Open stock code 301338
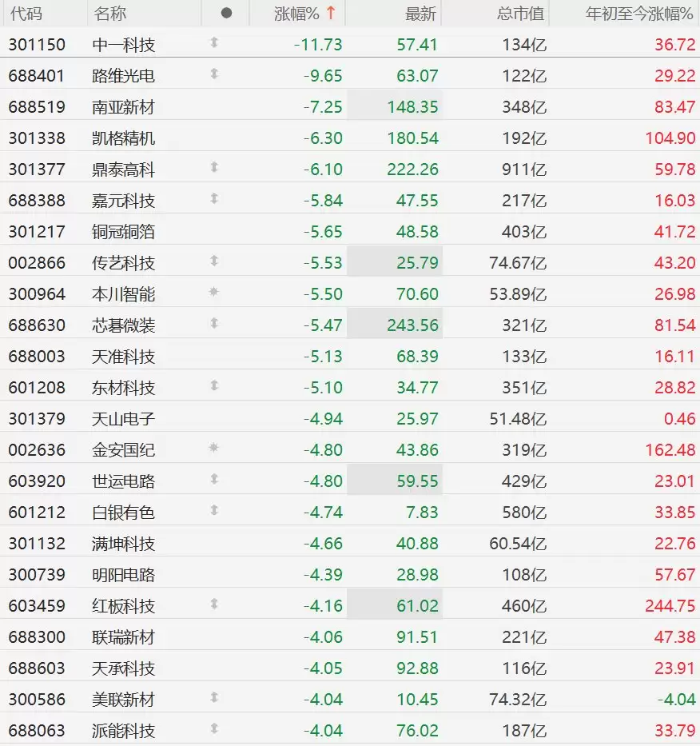This screenshot has height=746, width=700. pyautogui.click(x=37, y=138)
